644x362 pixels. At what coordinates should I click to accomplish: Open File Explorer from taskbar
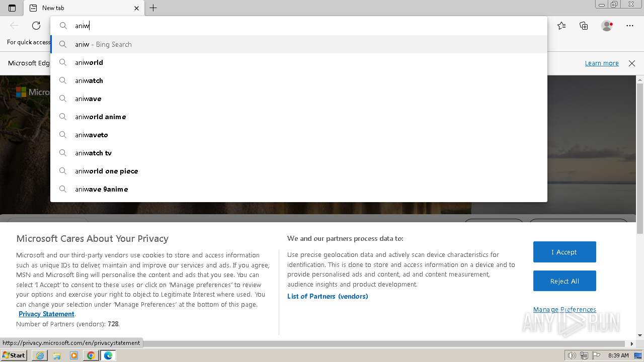click(57, 355)
